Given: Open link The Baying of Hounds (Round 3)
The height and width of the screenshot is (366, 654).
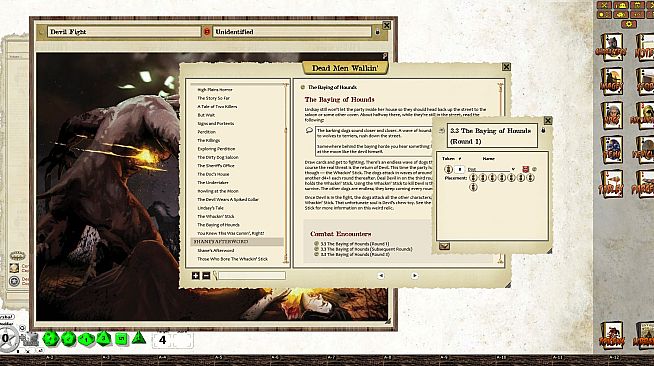Looking at the screenshot, I should [x=355, y=254].
